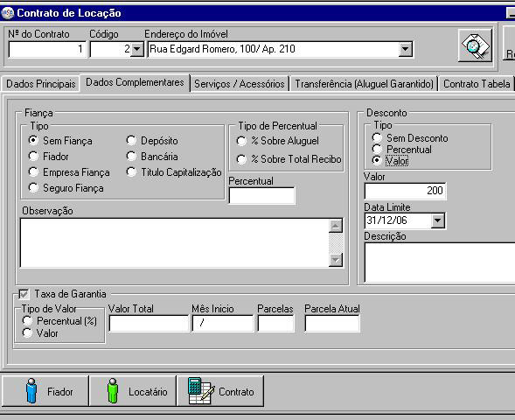The height and width of the screenshot is (420, 515).
Task: Open the Contrato Tabela tab
Action: pyautogui.click(x=477, y=84)
